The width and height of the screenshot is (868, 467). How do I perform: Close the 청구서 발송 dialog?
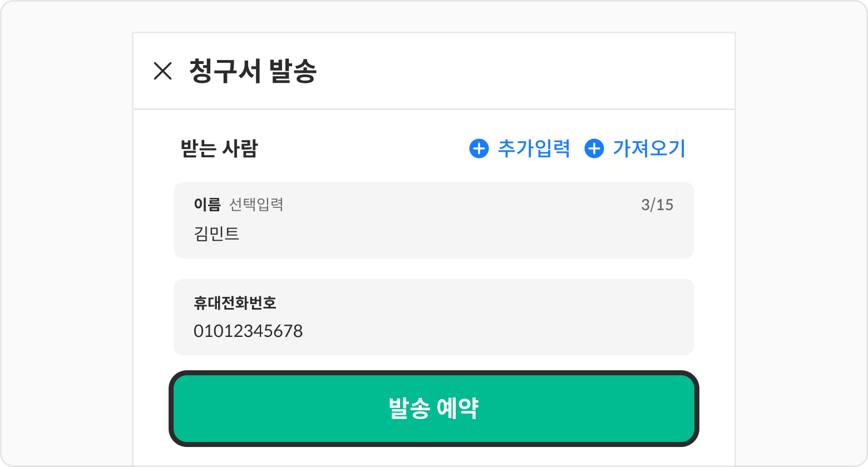tap(162, 71)
